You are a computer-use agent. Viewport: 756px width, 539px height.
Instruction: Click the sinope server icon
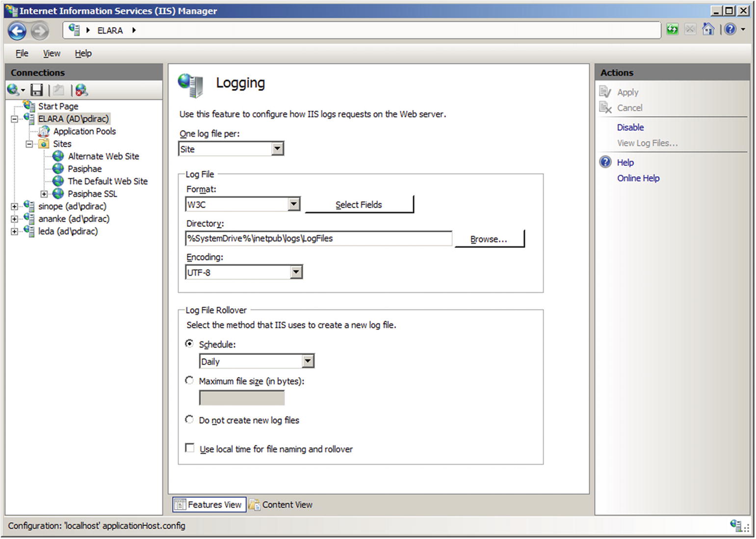(29, 206)
